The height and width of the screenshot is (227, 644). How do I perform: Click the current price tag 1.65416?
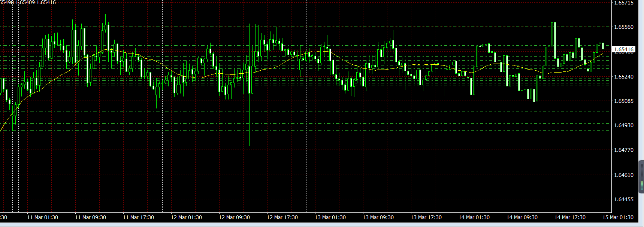click(x=623, y=49)
